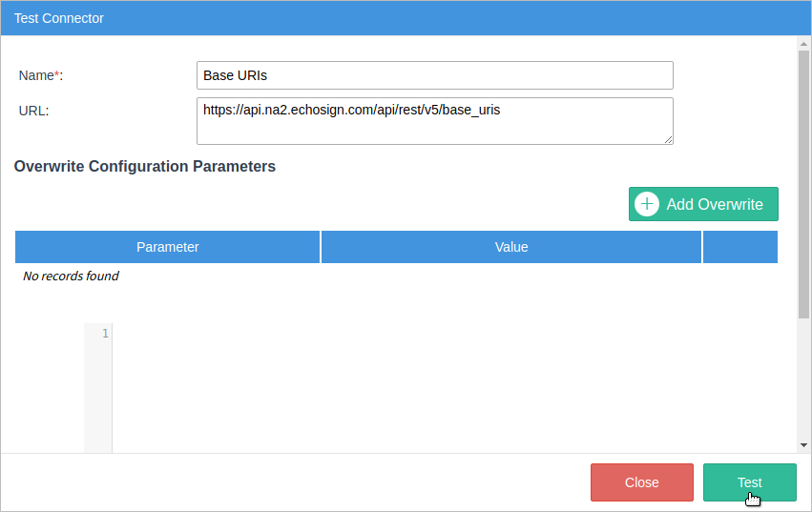The height and width of the screenshot is (512, 812).
Task: Click the red Close button
Action: tap(641, 482)
